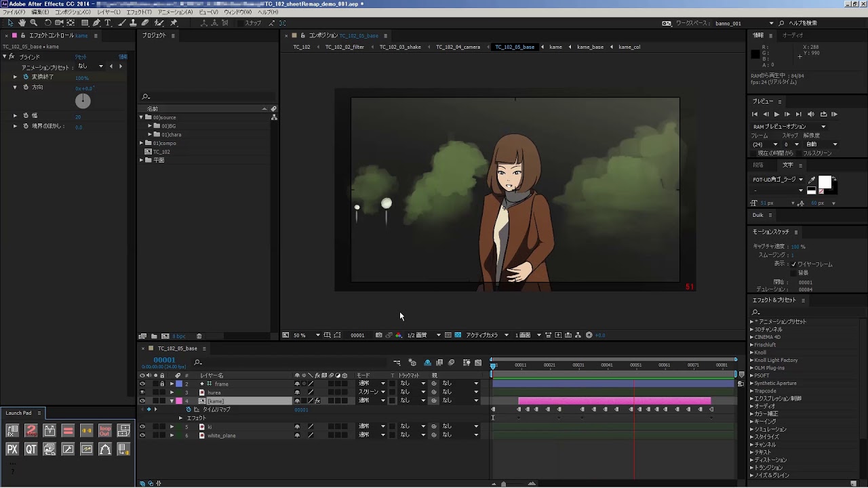868x488 pixels.
Task: Click new folder icon in Project panel
Action: (x=154, y=336)
